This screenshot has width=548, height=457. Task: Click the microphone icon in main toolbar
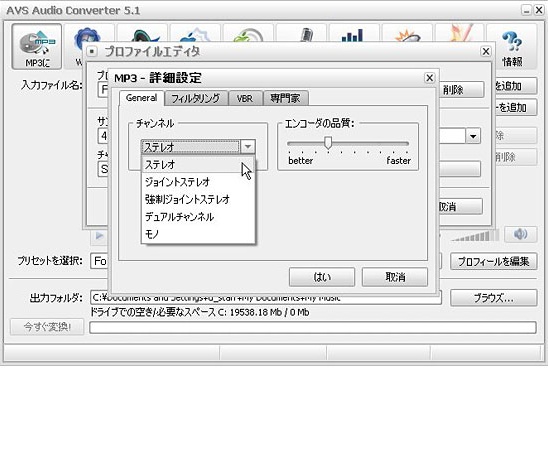[306, 35]
